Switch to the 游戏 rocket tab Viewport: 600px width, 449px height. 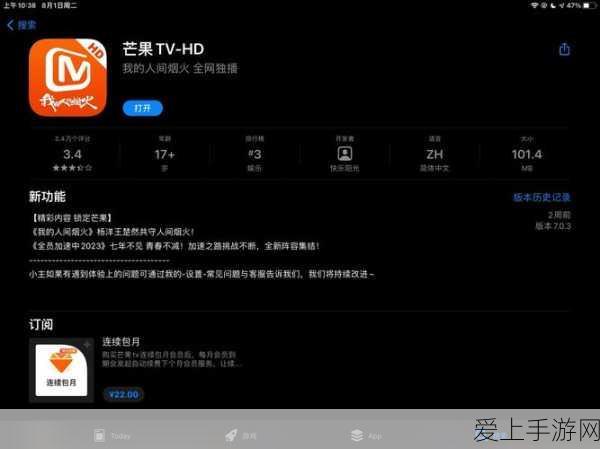[241, 436]
